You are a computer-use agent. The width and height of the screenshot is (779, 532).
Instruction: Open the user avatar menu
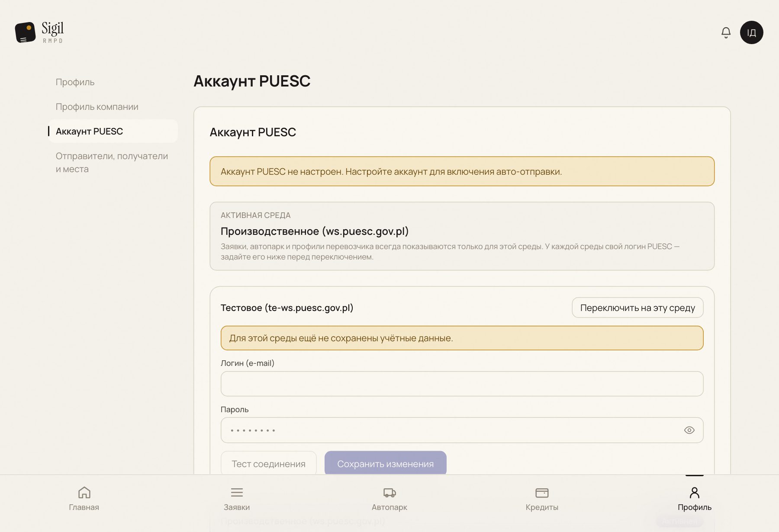coord(751,32)
